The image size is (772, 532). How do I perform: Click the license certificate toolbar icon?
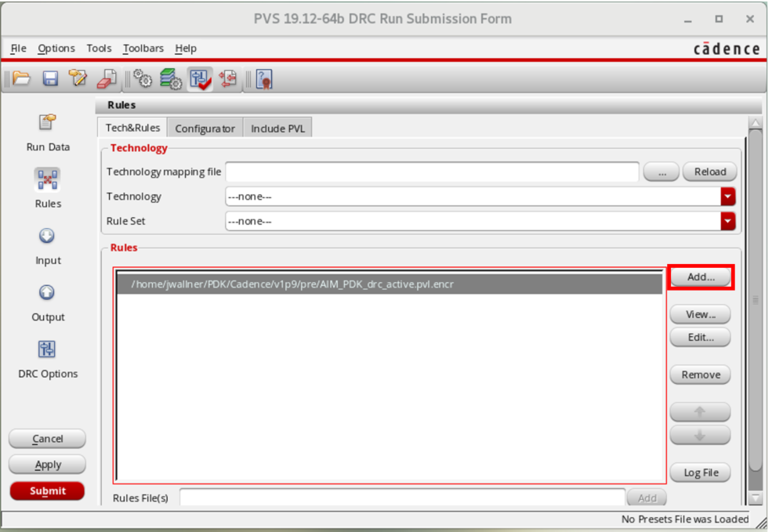(264, 78)
